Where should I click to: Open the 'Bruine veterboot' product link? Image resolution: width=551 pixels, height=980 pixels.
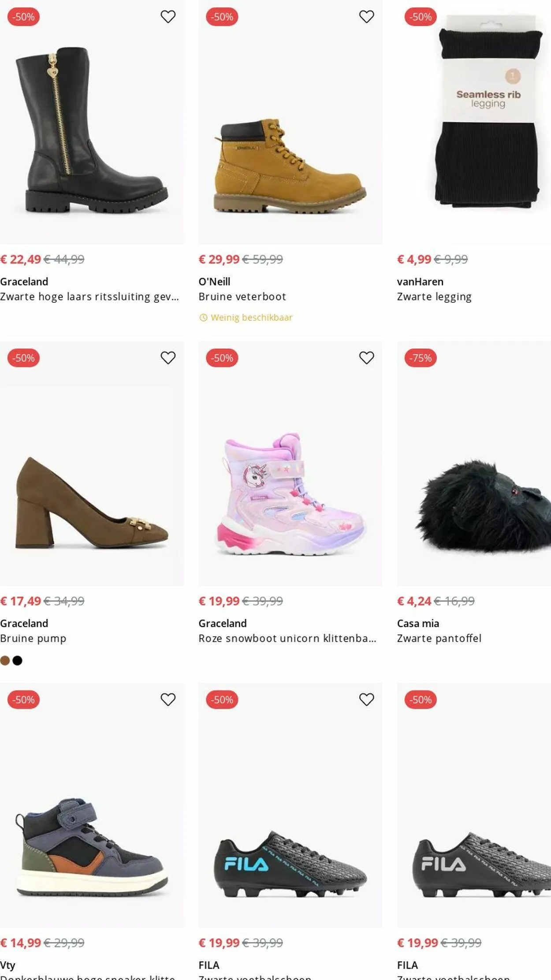(x=242, y=297)
